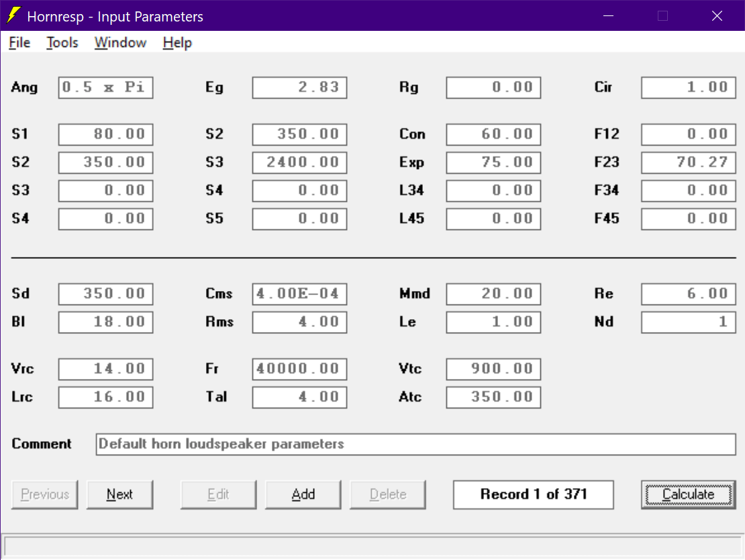Open the File menu
The image size is (745, 560).
(x=19, y=43)
